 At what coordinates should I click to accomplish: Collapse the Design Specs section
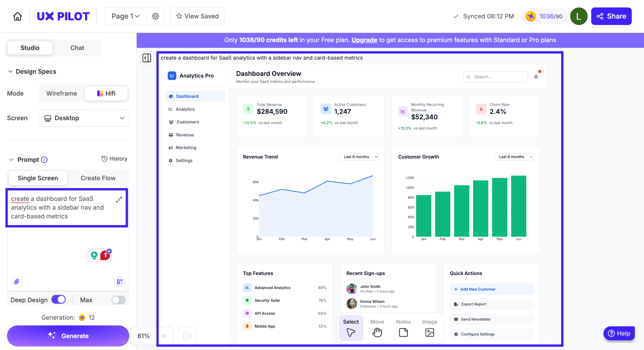click(11, 72)
